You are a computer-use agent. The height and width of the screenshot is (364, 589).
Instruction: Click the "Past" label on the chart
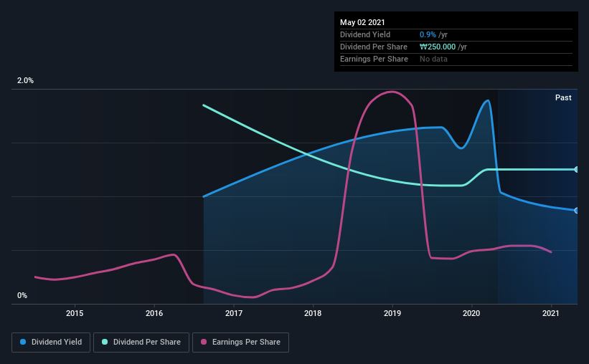coord(563,97)
